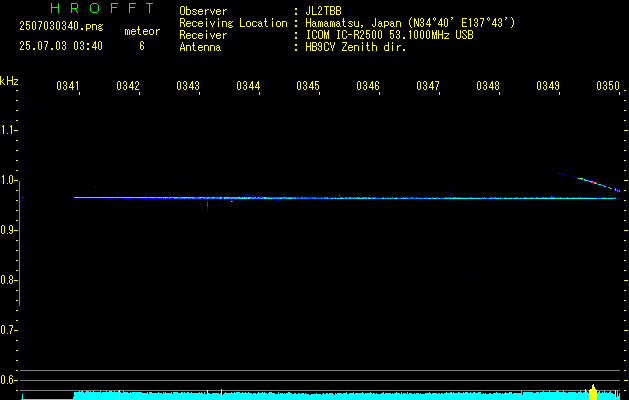Image resolution: width=629 pixels, height=400 pixels.
Task: Click the 0347 time marker
Action: 428,85
